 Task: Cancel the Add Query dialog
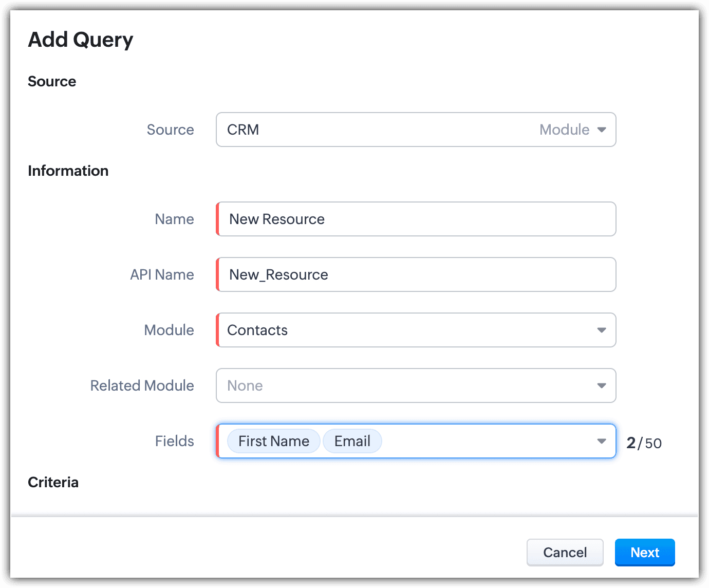pyautogui.click(x=565, y=552)
